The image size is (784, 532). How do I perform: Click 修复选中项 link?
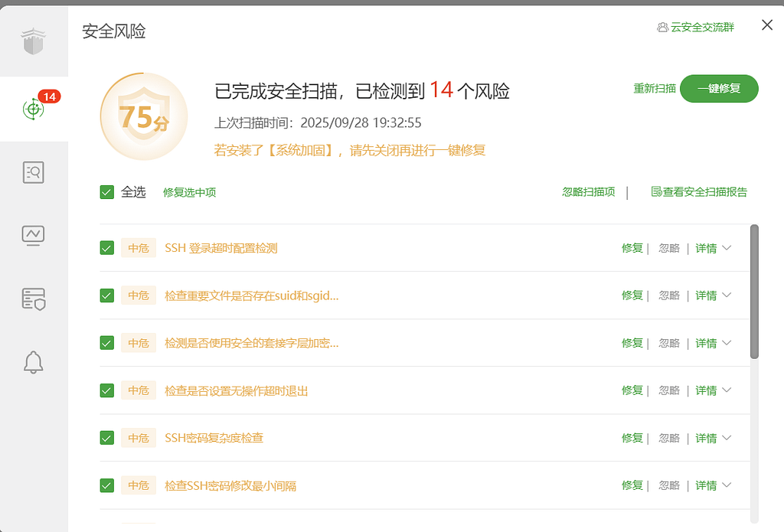click(x=190, y=192)
